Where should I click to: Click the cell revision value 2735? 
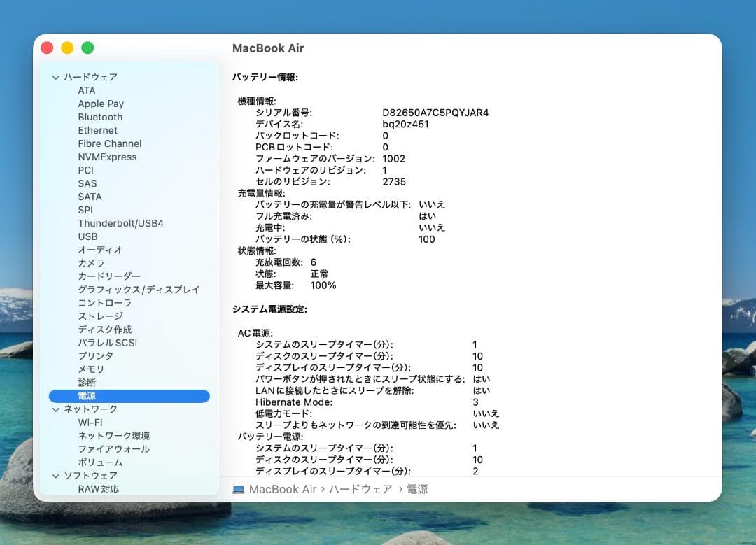(x=394, y=182)
